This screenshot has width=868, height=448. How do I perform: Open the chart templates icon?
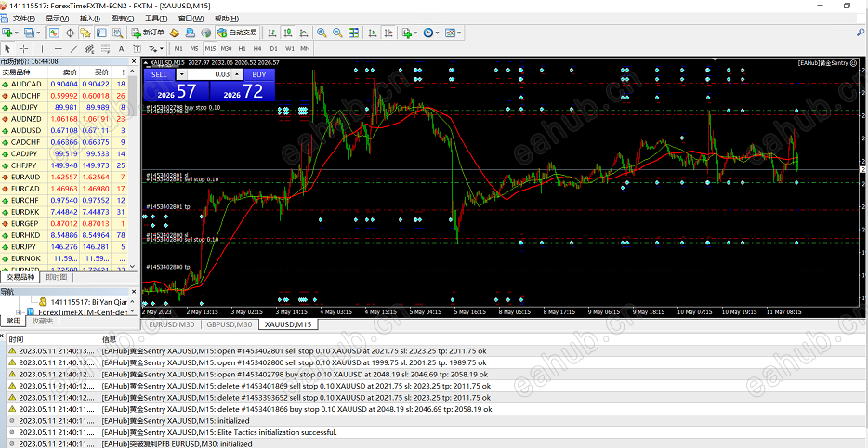point(450,33)
